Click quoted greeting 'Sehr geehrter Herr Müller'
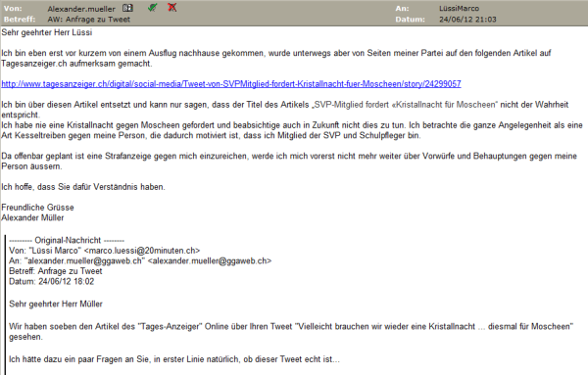The image size is (588, 375). point(56,304)
